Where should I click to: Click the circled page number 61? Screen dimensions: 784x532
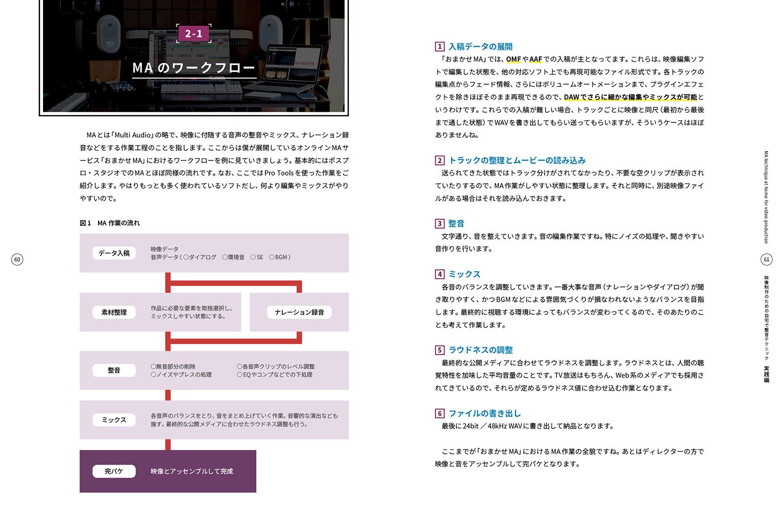click(766, 260)
